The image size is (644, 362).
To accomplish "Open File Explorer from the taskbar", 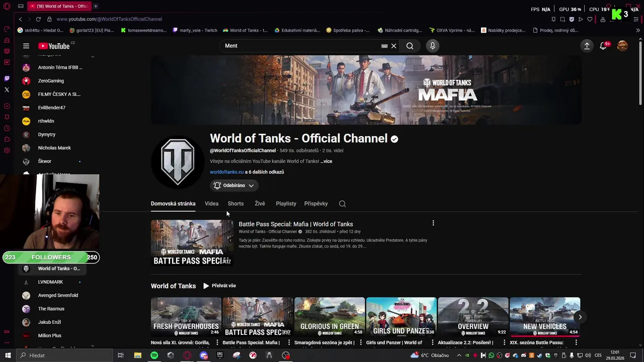I will [x=138, y=355].
